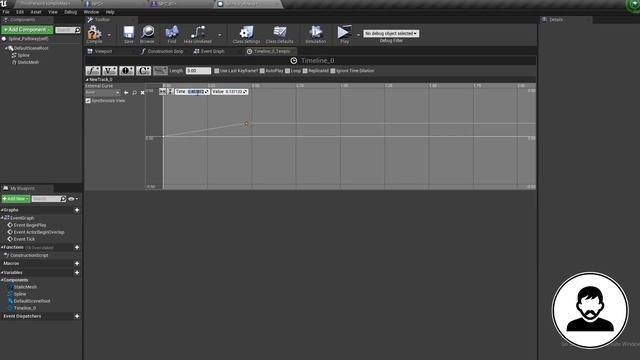Click the Find binoculars icon
640x360 pixels.
tap(172, 34)
